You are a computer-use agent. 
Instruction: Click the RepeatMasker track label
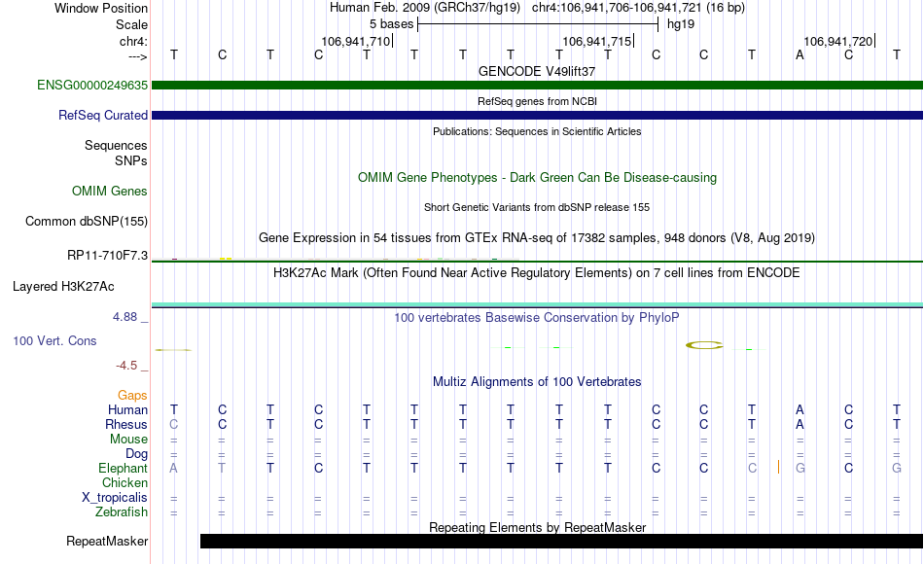[x=107, y=541]
